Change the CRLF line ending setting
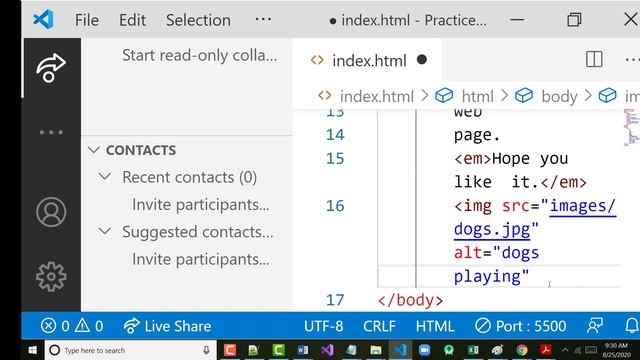The width and height of the screenshot is (640, 360). point(379,326)
